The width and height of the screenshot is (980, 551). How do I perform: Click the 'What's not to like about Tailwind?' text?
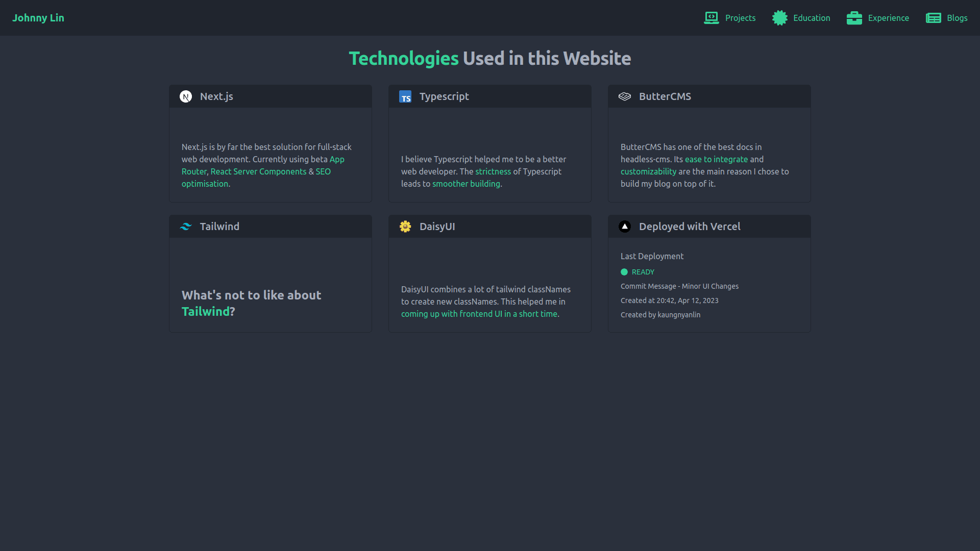pos(251,303)
